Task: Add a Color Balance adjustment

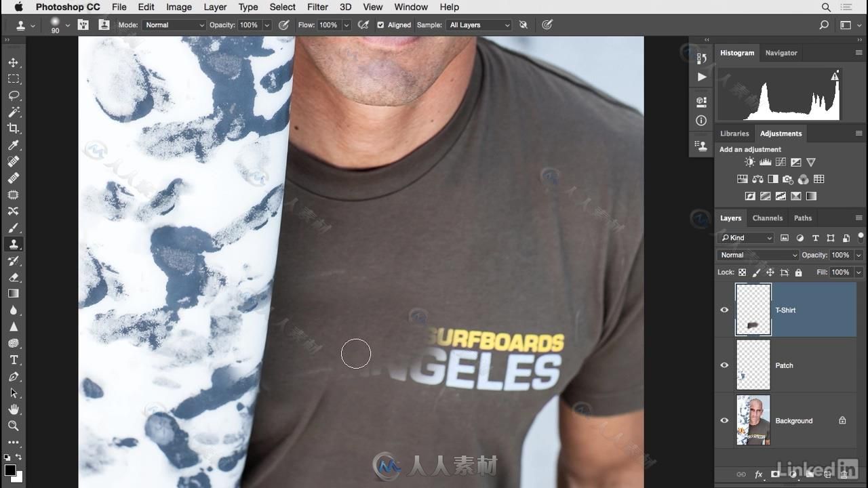Action: 757,179
